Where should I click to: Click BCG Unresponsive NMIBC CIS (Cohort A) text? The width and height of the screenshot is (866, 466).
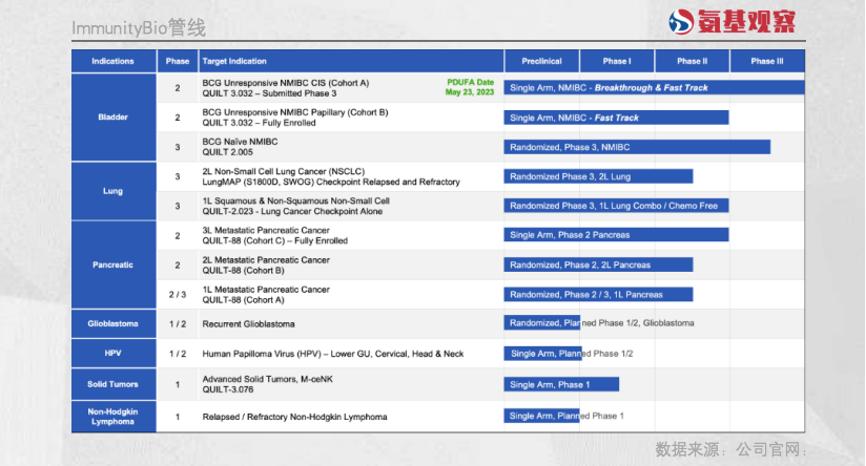(x=286, y=83)
